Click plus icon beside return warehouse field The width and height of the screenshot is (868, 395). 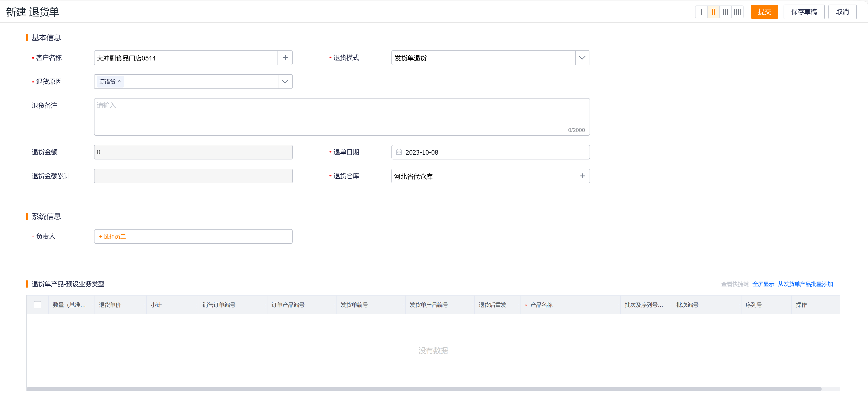click(x=582, y=176)
